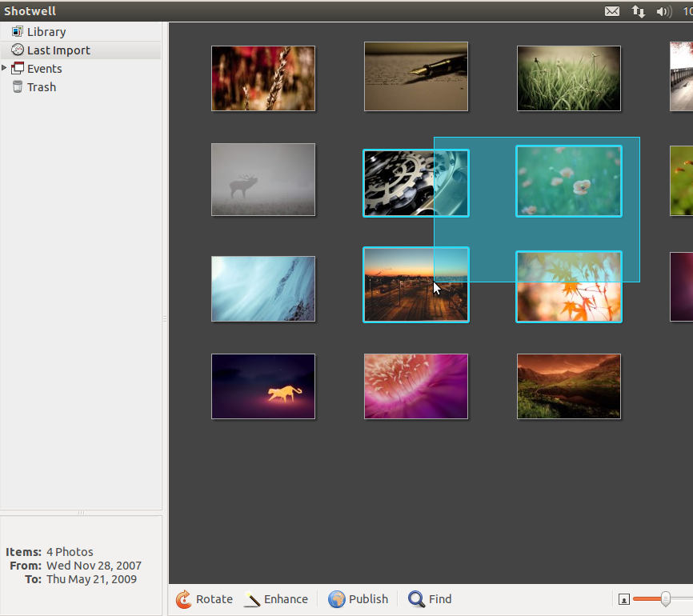The height and width of the screenshot is (616, 693).
Task: Select the Last Import clock icon
Action: pyautogui.click(x=17, y=50)
